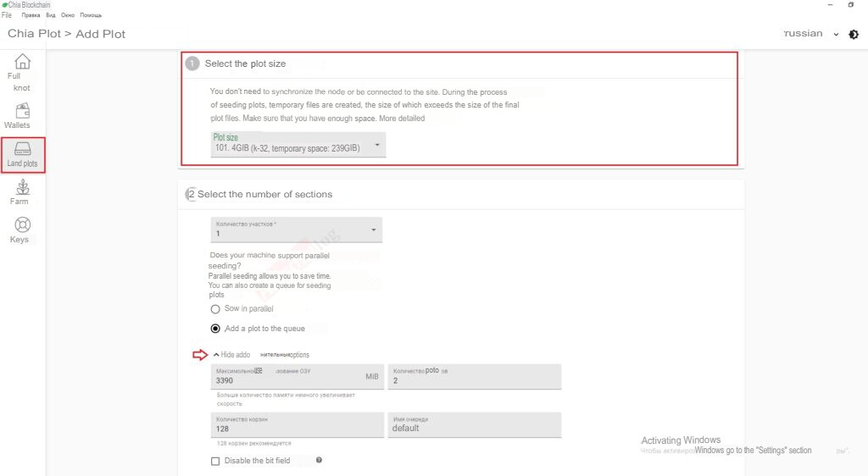Open the Plot size dropdown
The height and width of the screenshot is (476, 868).
(297, 144)
